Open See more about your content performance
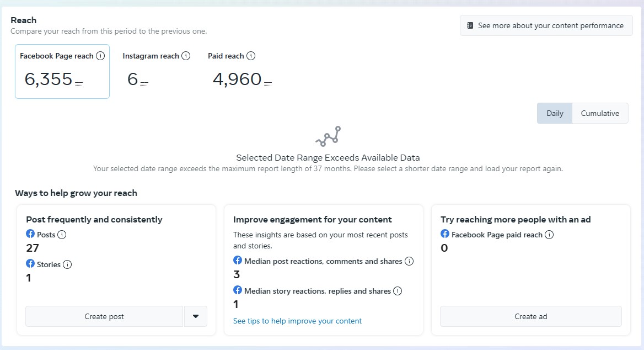 click(x=546, y=25)
